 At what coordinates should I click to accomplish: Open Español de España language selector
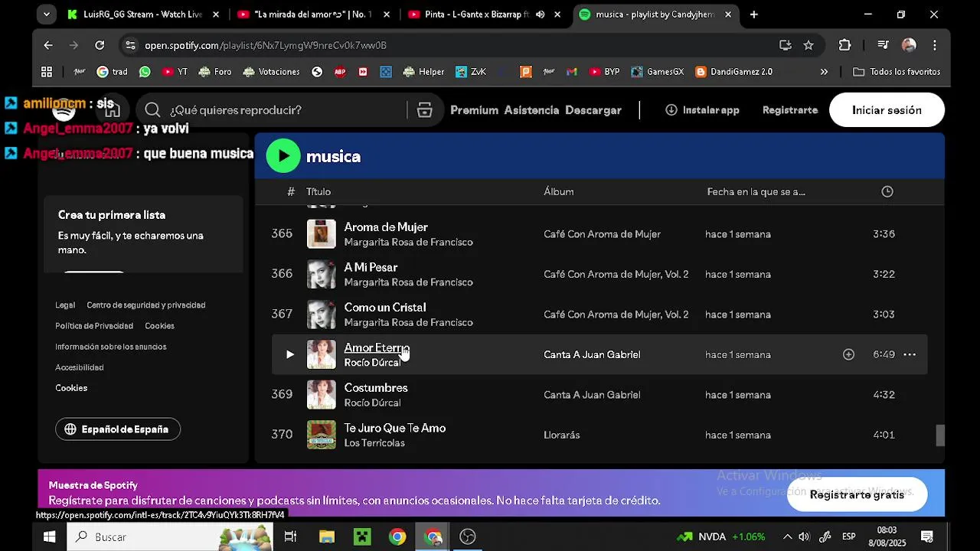[x=118, y=429]
